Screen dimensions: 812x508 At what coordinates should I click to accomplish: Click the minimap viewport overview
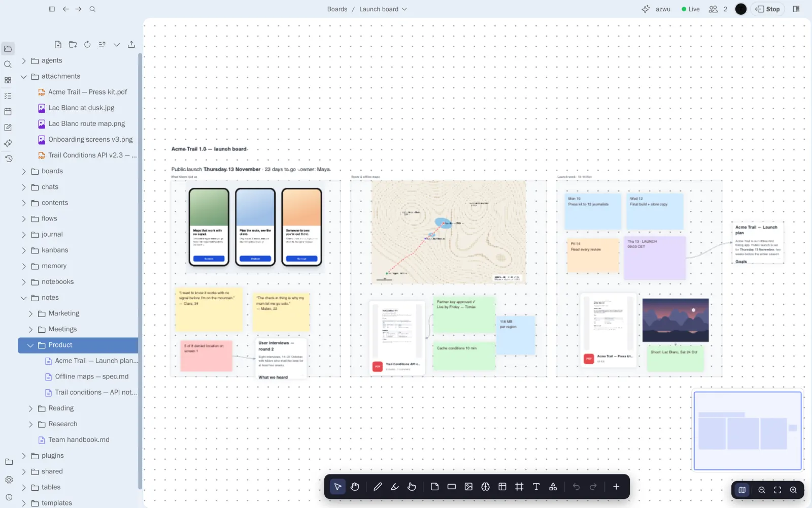(748, 431)
